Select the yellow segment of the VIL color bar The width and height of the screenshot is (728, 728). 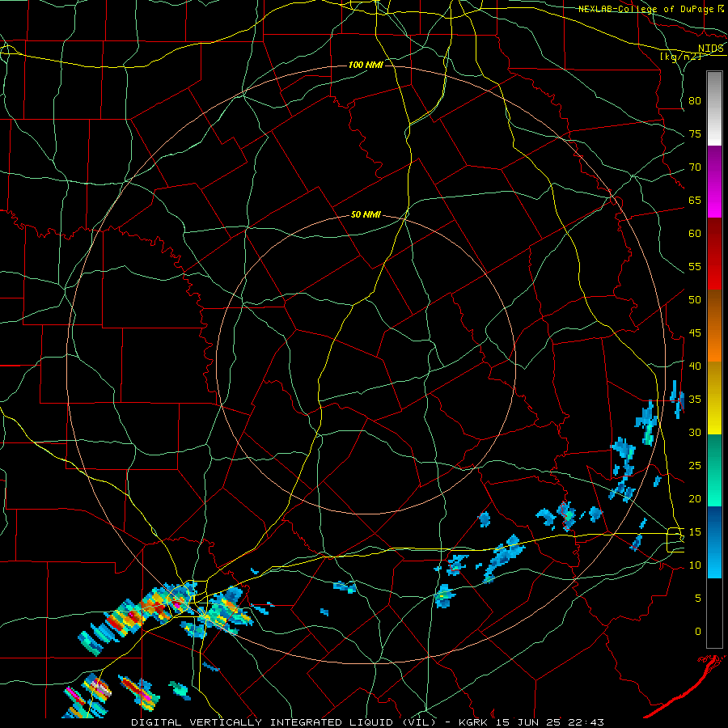coord(714,398)
